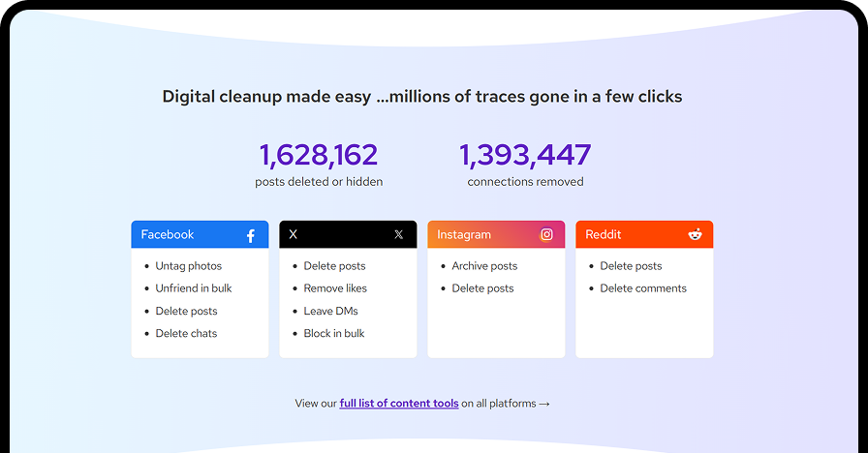Click the 'Digital cleanup made easy' heading
868x453 pixels.
[x=422, y=97]
